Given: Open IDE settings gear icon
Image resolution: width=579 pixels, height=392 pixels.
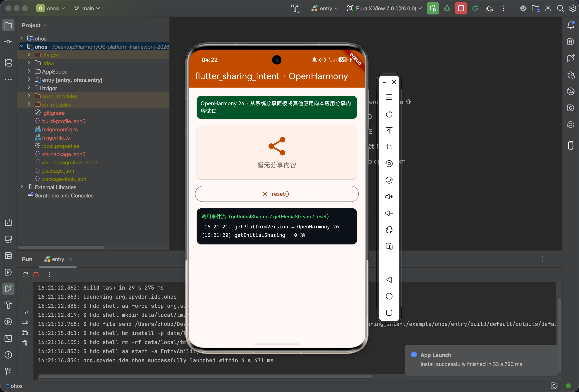Looking at the screenshot, I should click(573, 8).
